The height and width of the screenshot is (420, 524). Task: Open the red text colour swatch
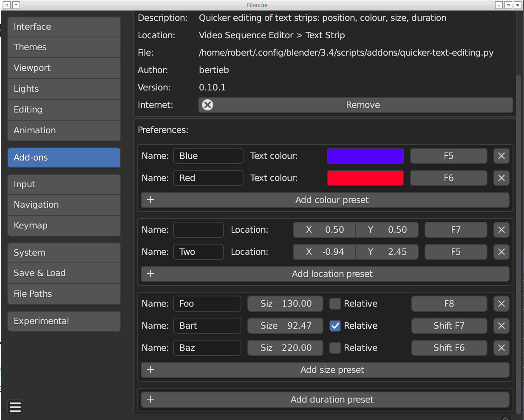[x=365, y=178]
